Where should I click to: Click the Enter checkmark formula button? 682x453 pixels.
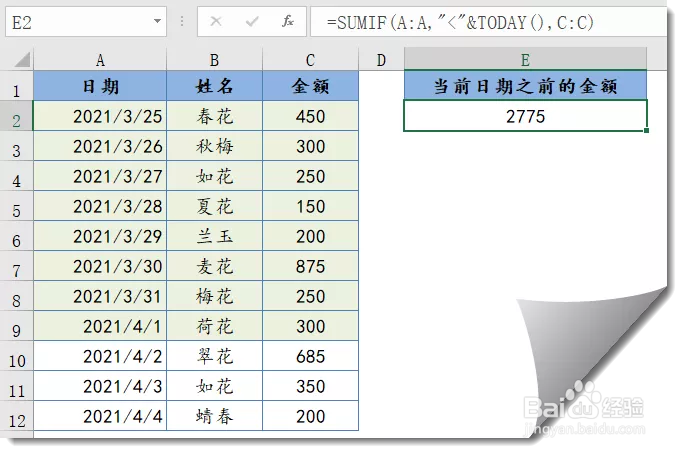pyautogui.click(x=252, y=21)
